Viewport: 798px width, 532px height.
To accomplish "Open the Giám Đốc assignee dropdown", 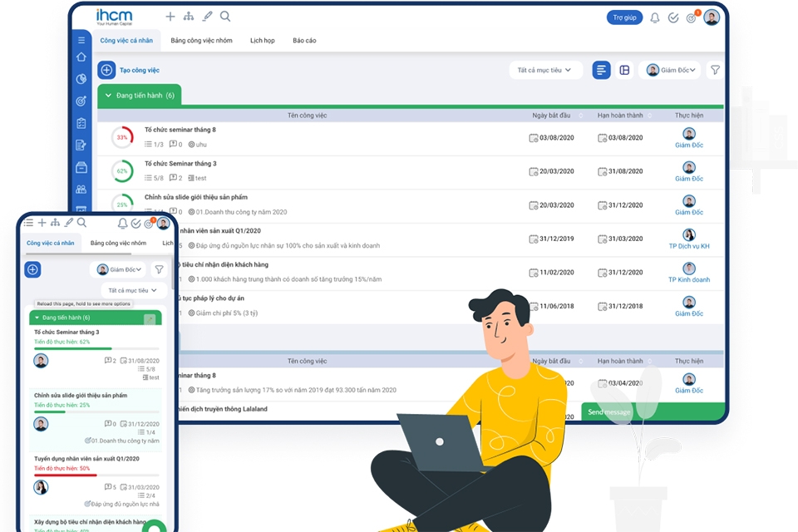I will pos(670,70).
